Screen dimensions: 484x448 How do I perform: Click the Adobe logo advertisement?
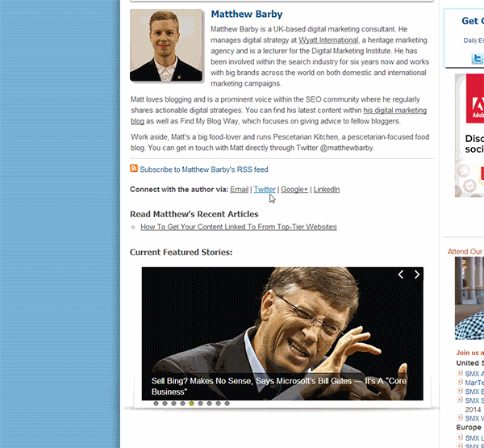(475, 98)
